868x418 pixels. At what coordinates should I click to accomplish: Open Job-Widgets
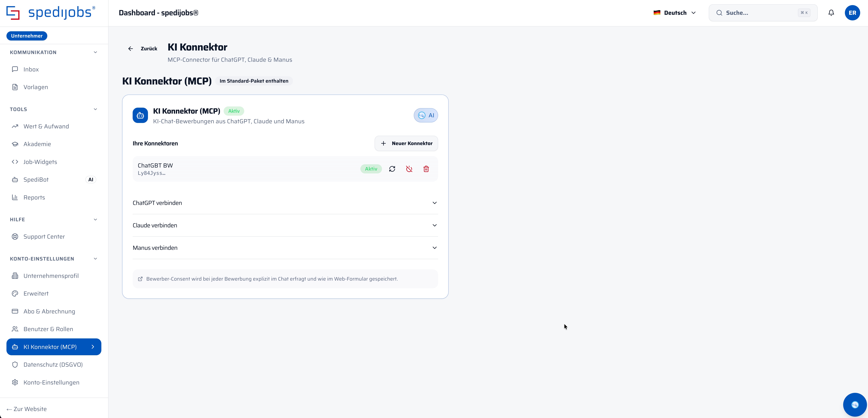click(x=54, y=162)
